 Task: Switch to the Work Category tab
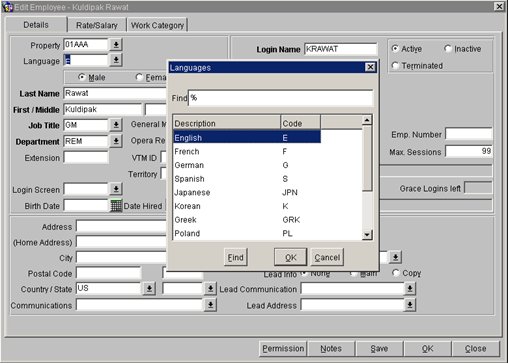point(157,25)
